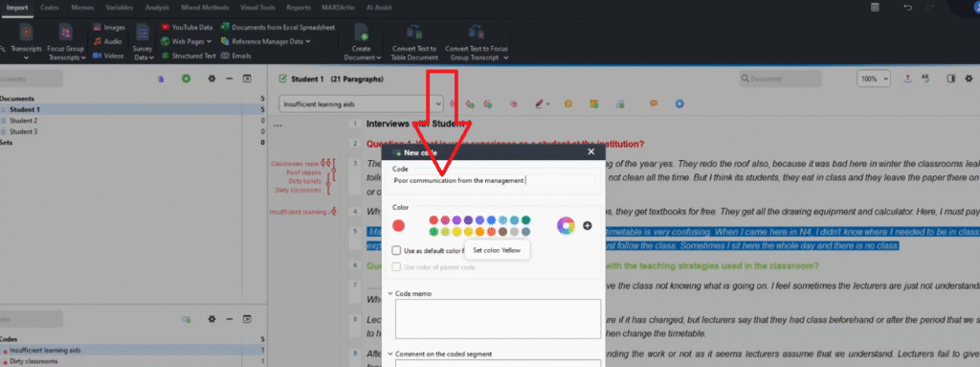Enable Use as default color checkbox
The height and width of the screenshot is (367, 980).
(x=396, y=250)
